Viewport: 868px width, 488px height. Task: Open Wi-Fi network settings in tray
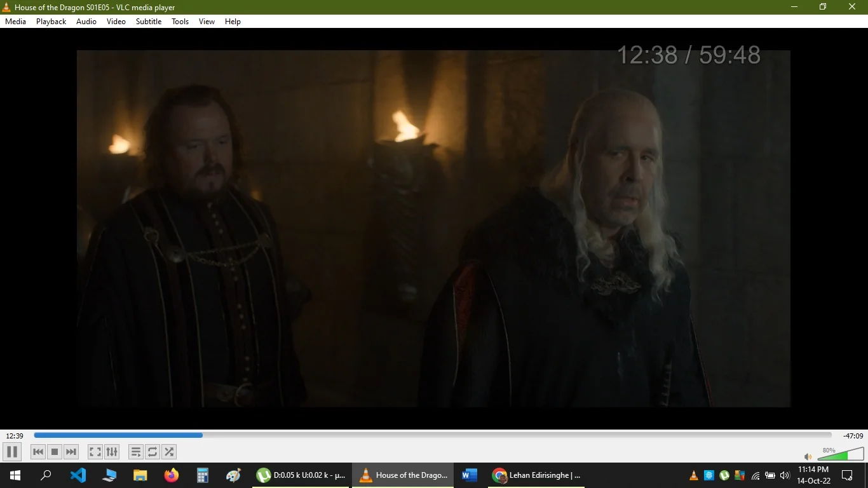point(755,475)
